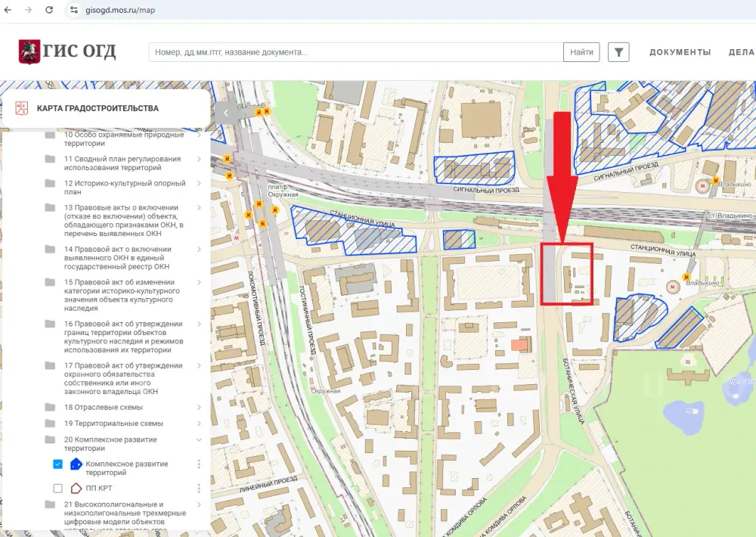756x537 pixels.
Task: Collapse the 20 Комплексное развитие территории chevron
Action: click(x=199, y=439)
